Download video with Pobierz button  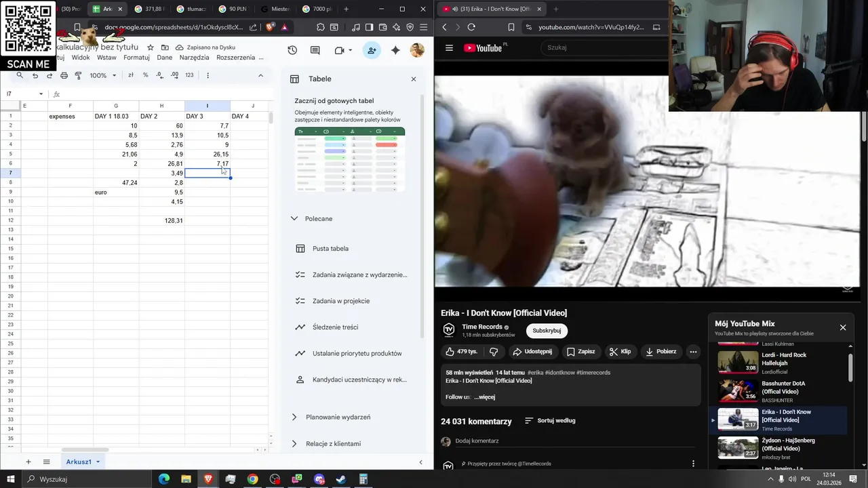(661, 352)
